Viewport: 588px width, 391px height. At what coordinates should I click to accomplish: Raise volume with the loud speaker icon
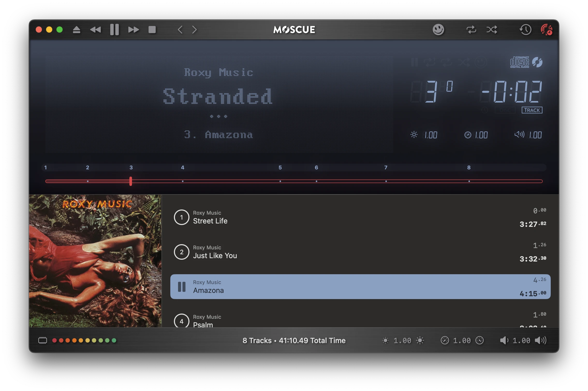pyautogui.click(x=540, y=341)
